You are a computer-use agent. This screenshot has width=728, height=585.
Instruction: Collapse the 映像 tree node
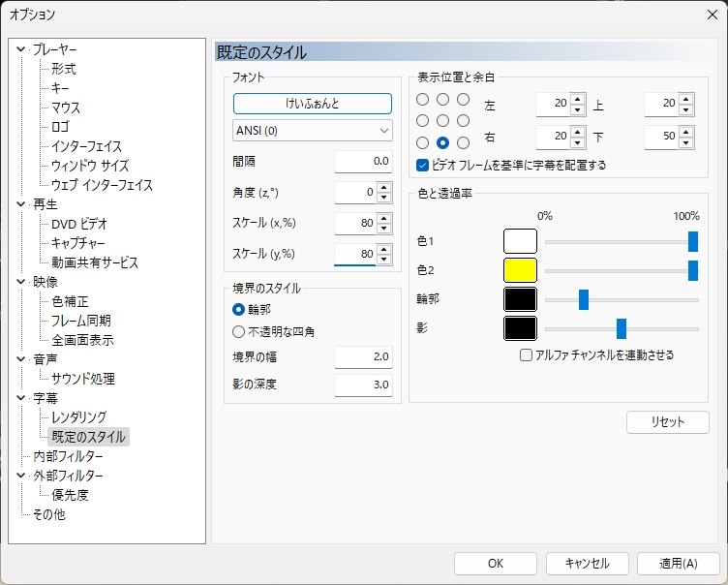pyautogui.click(x=20, y=282)
